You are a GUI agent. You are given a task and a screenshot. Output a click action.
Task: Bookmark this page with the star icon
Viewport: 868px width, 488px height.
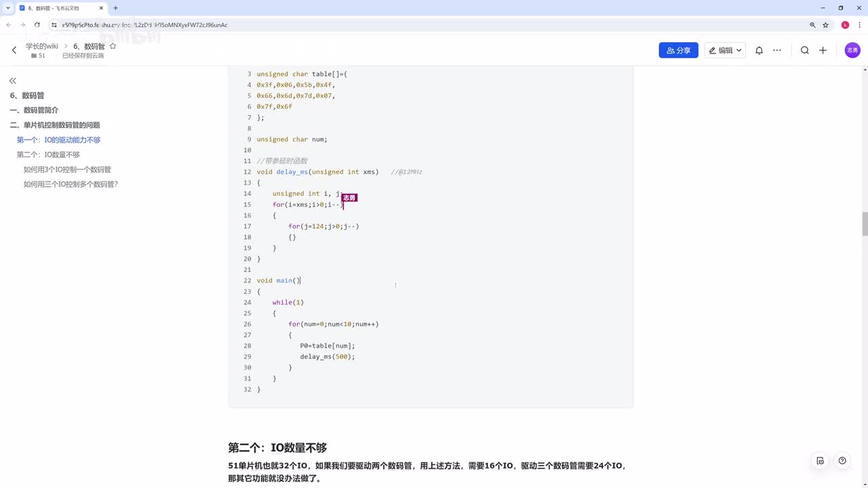click(x=825, y=25)
